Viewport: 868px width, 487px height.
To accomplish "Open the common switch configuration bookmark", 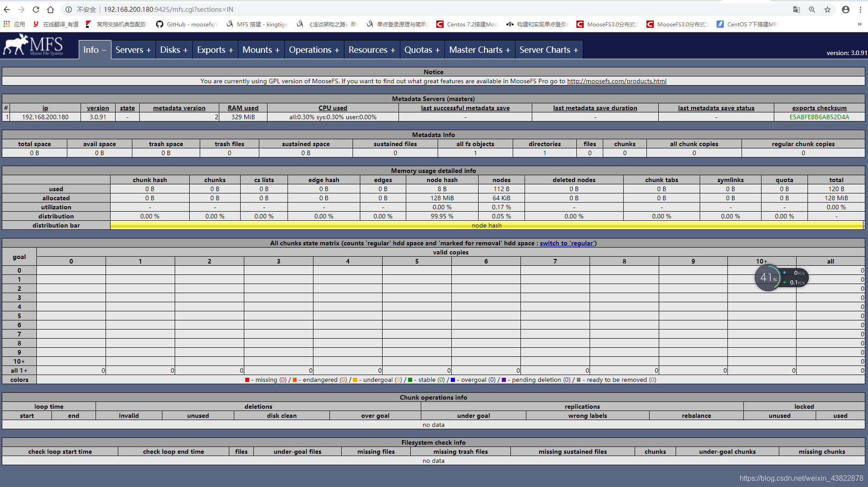I will (x=117, y=24).
